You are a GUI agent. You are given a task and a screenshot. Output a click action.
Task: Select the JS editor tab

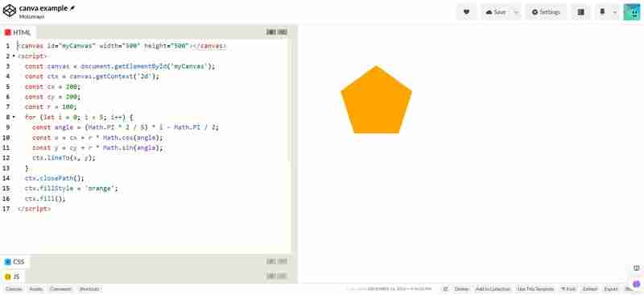(12, 276)
